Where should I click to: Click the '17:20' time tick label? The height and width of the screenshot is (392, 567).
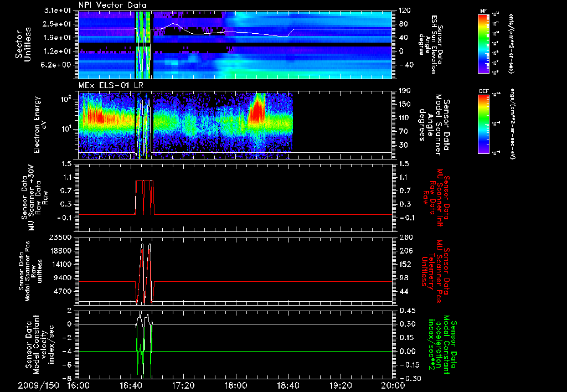184,386
